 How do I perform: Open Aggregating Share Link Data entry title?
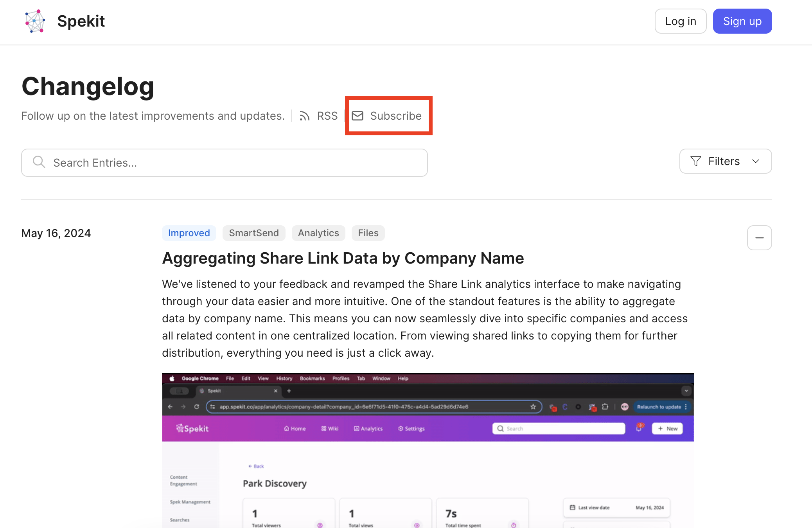coord(343,258)
